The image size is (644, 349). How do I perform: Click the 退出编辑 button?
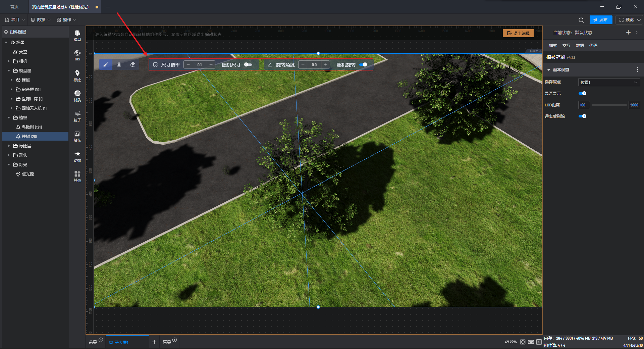point(518,33)
